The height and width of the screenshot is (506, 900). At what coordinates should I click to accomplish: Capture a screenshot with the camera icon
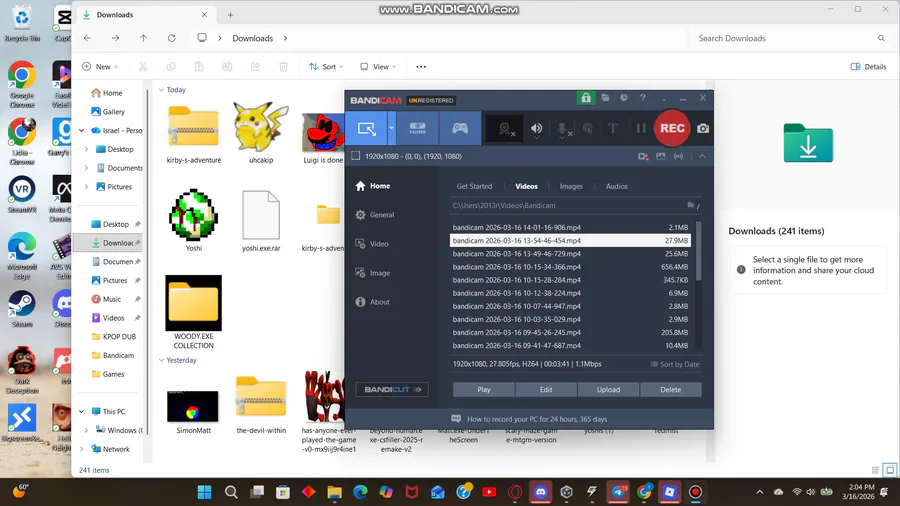click(703, 129)
